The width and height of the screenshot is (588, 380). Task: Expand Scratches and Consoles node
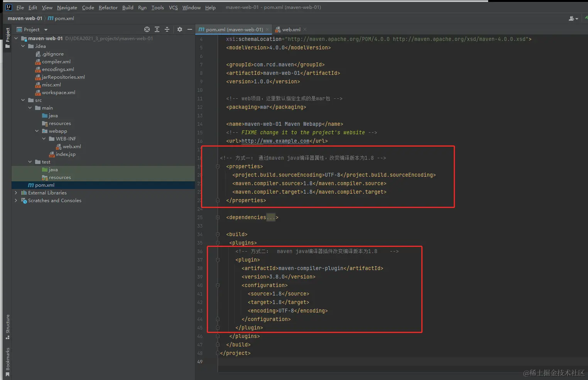tap(16, 200)
